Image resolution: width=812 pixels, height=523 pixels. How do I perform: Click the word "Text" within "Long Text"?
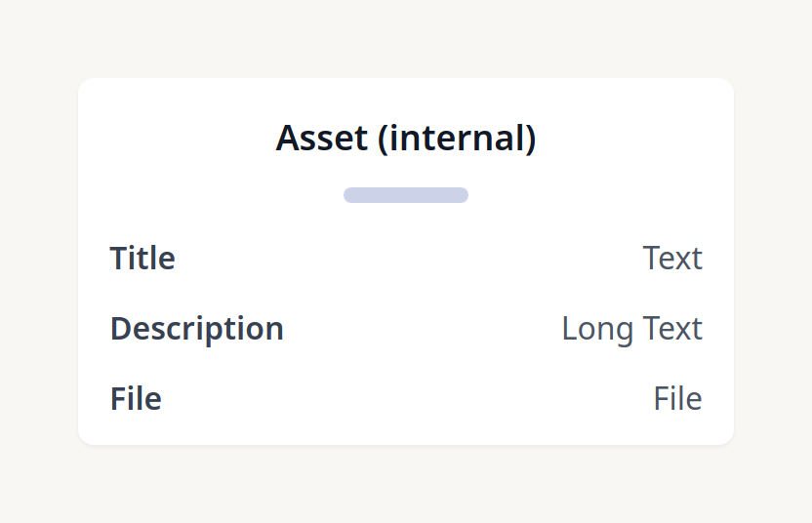[672, 329]
